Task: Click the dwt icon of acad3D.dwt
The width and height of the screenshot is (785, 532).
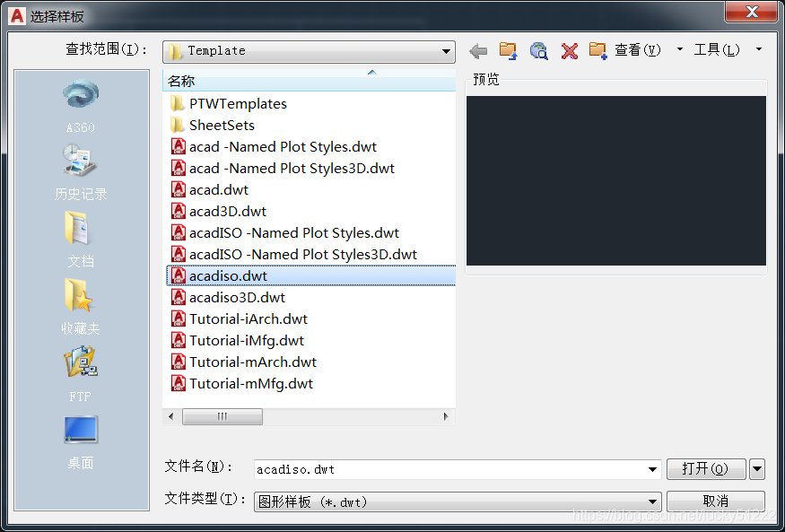Action: coord(179,211)
